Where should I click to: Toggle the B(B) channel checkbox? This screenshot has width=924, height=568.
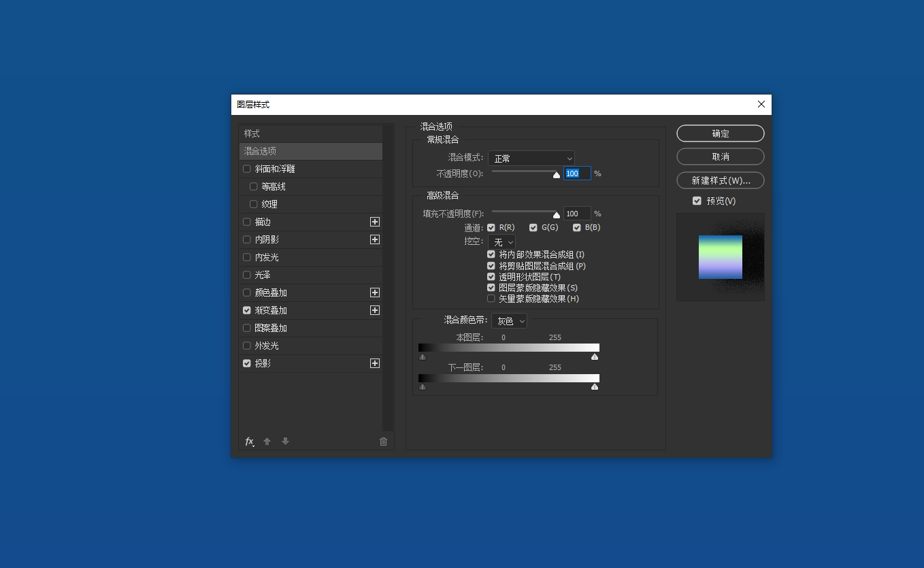[577, 228]
